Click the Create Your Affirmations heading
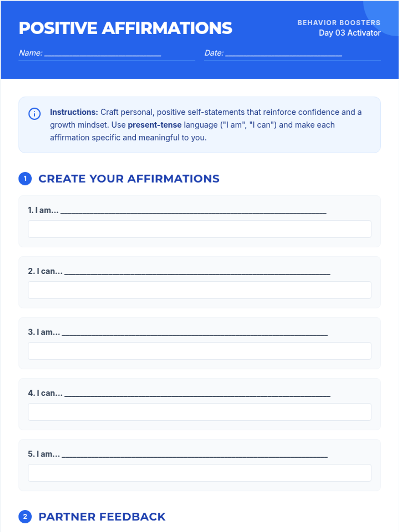This screenshot has height=532, width=399. click(129, 179)
